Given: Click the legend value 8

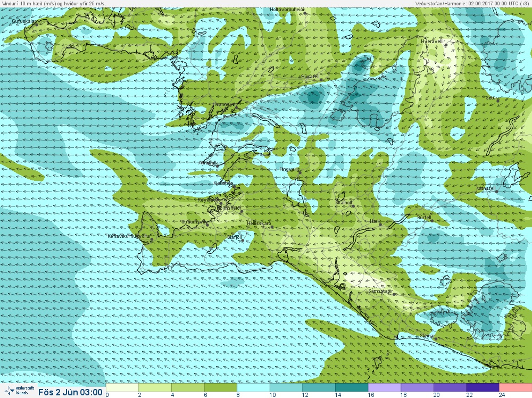Looking at the screenshot, I should tap(238, 395).
